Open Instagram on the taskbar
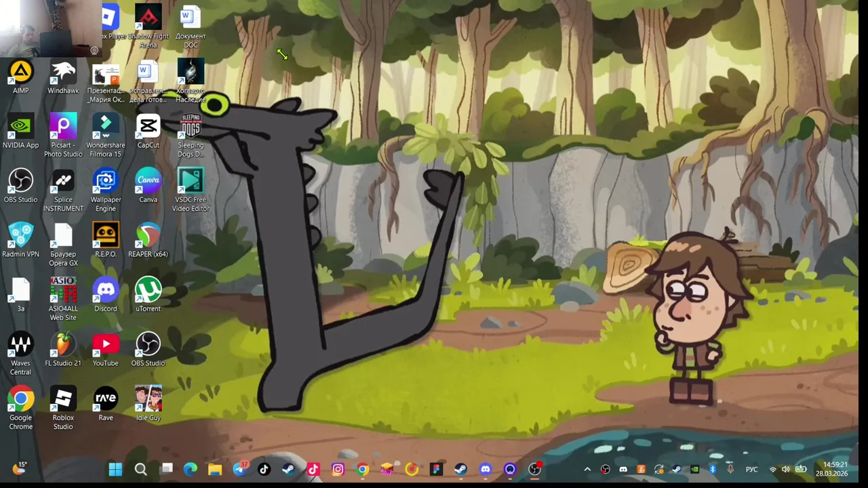The image size is (868, 488). pyautogui.click(x=338, y=469)
